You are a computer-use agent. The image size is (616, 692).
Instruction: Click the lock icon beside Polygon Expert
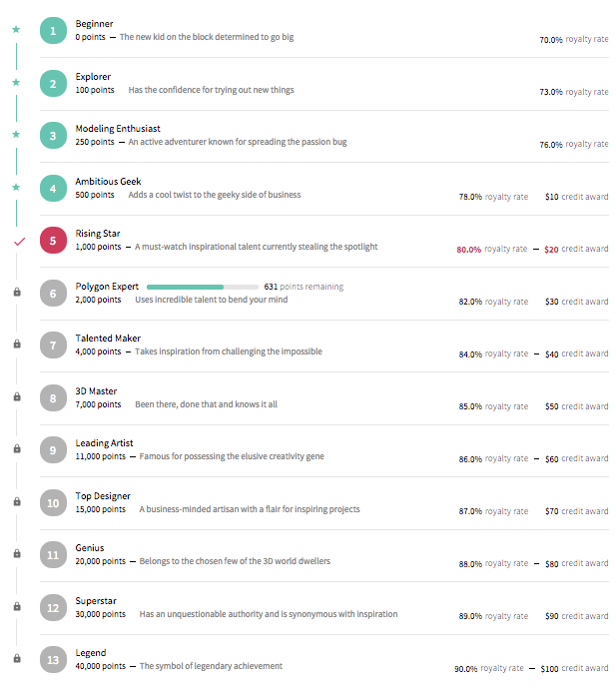[x=17, y=292]
